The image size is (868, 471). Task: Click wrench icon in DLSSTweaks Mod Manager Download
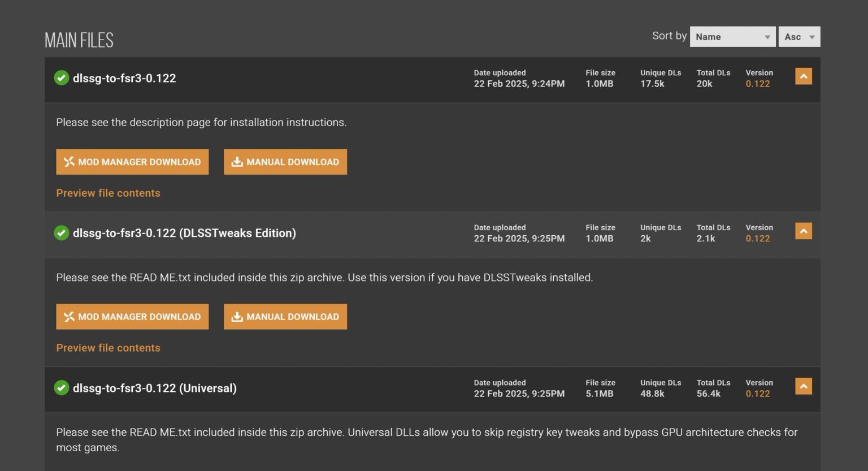click(69, 317)
